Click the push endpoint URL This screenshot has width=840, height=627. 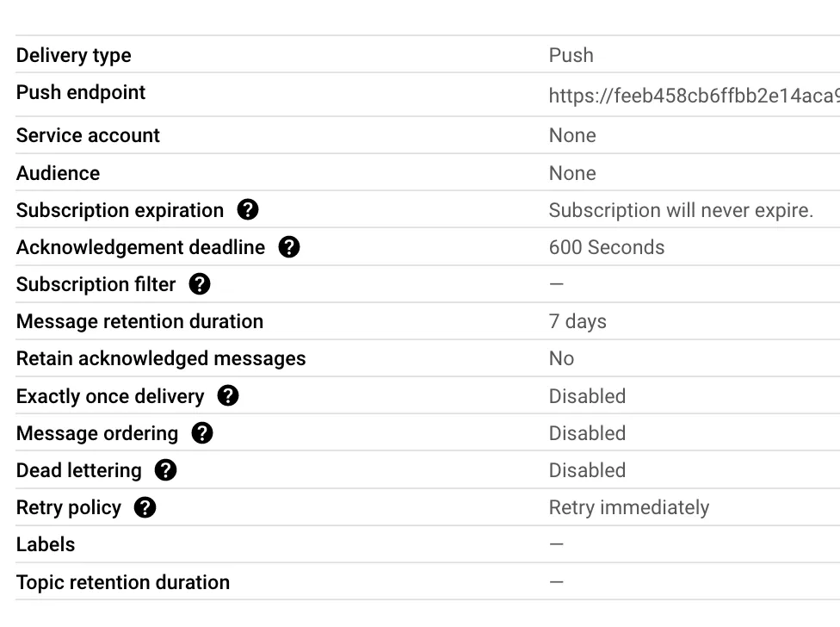tap(693, 96)
